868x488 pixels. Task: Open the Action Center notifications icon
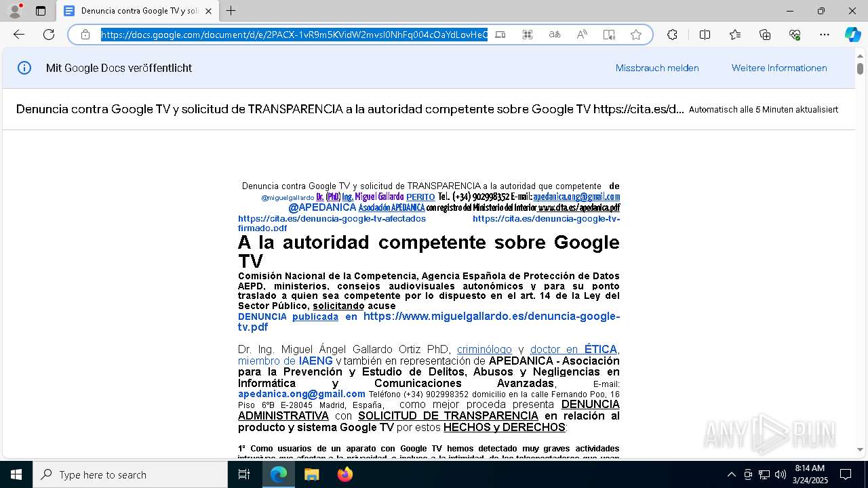[x=846, y=474]
